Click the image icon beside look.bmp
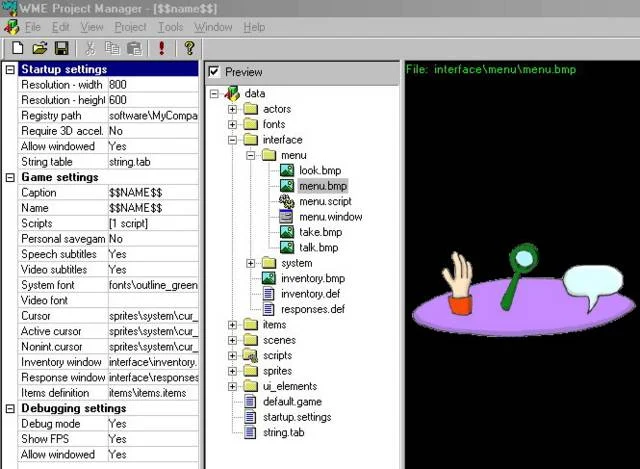Image resolution: width=640 pixels, height=469 pixels. 287,170
